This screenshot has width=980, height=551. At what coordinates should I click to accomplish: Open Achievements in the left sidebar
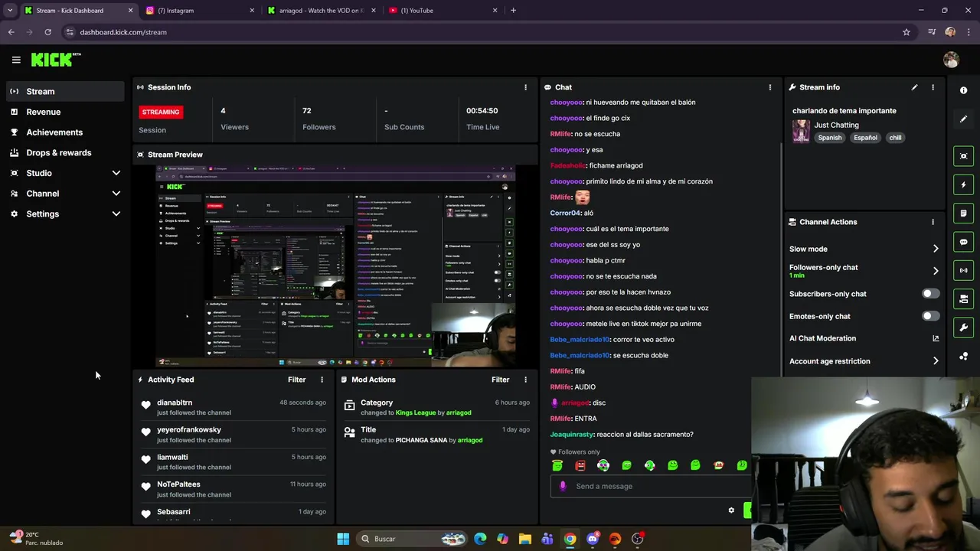(x=65, y=132)
